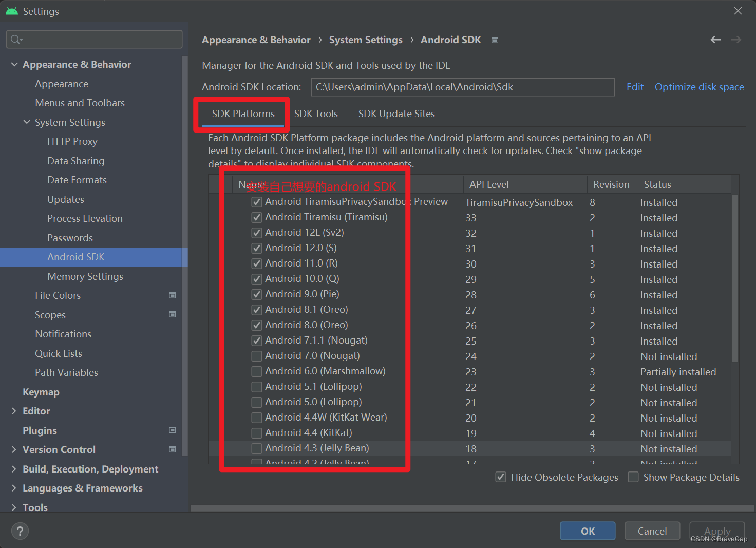The height and width of the screenshot is (548, 756).
Task: Click the forward navigation arrow icon
Action: click(736, 40)
